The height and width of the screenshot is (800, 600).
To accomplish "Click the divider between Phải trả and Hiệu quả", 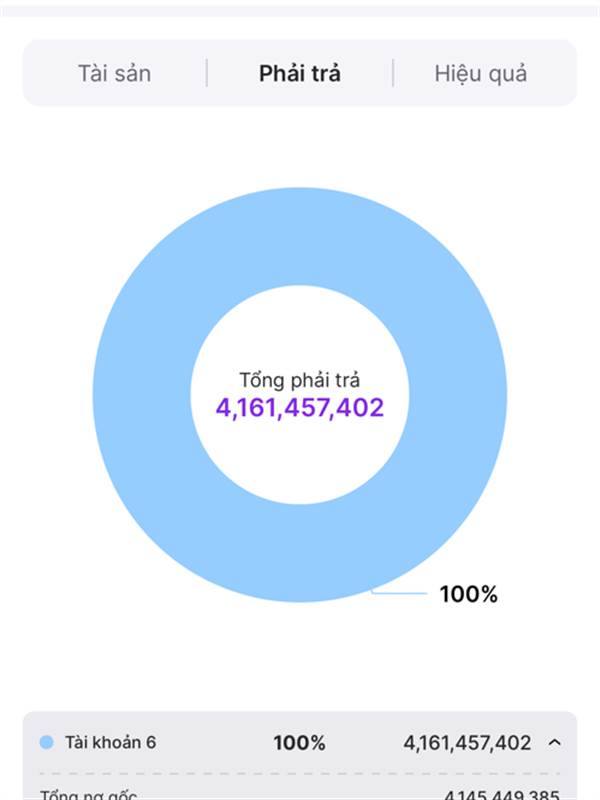I will 393,73.
